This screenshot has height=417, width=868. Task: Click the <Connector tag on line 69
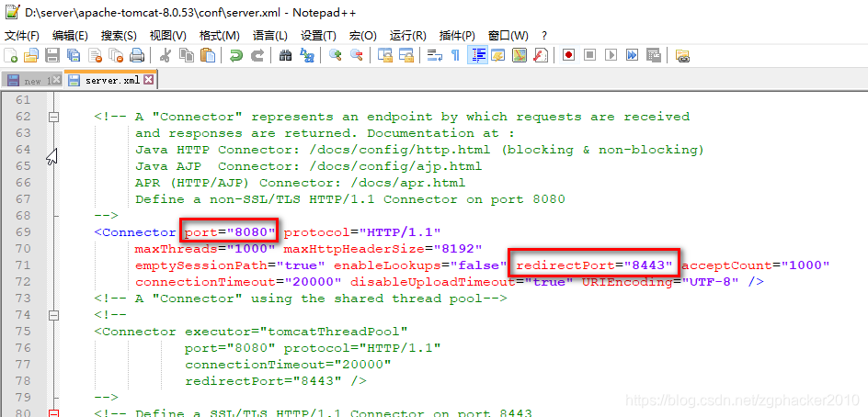135,232
